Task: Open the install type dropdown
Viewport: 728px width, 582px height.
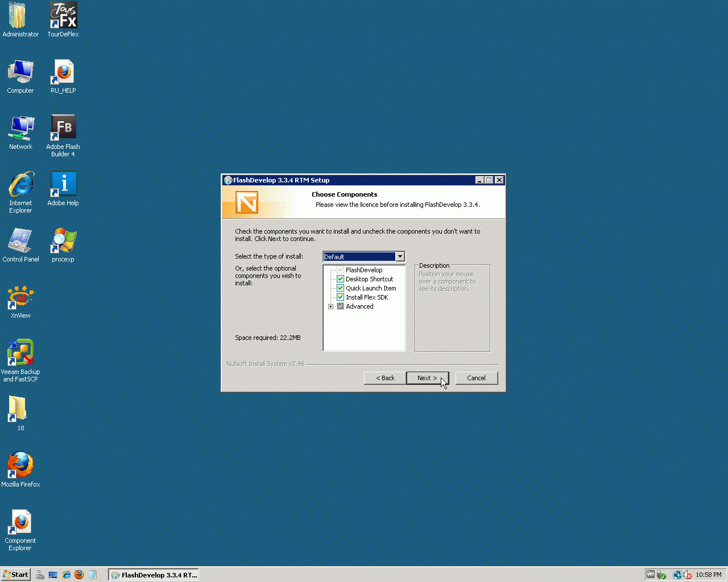Action: pyautogui.click(x=400, y=257)
